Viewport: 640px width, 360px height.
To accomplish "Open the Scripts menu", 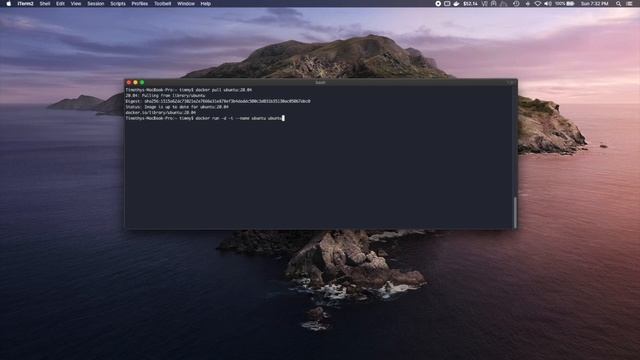I will pos(118,4).
